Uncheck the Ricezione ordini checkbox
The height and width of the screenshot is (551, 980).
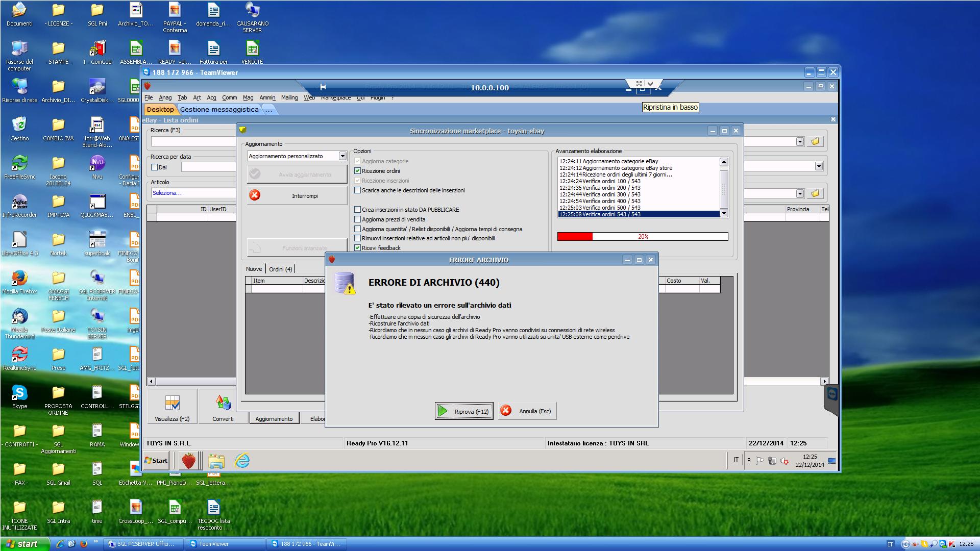point(358,171)
